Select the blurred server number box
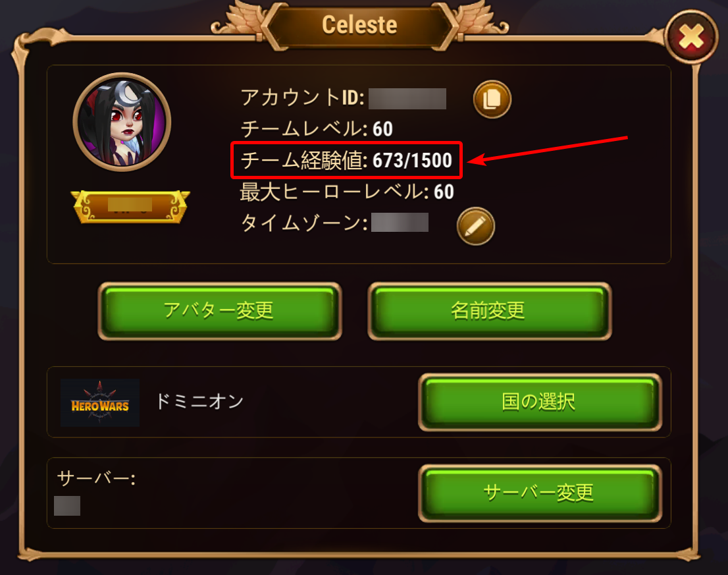728x575 pixels. click(67, 506)
